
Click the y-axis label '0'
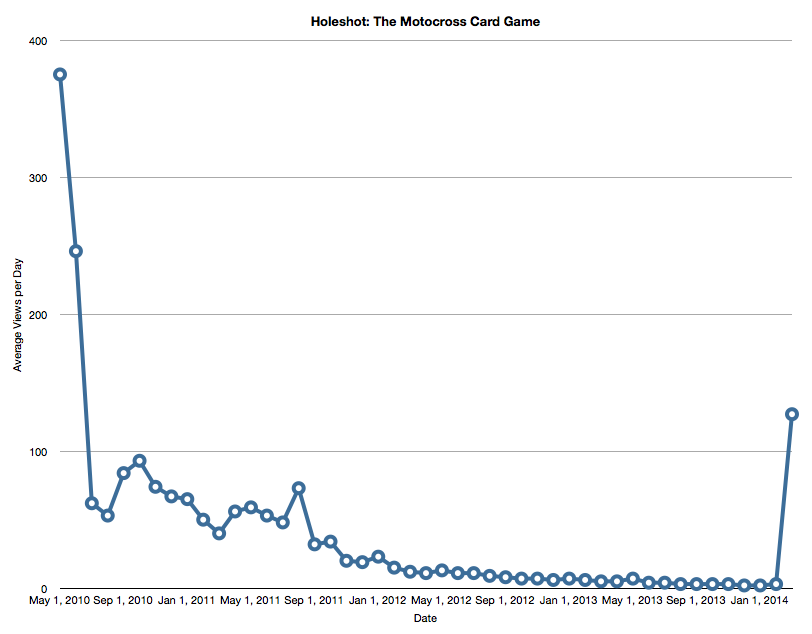click(44, 589)
